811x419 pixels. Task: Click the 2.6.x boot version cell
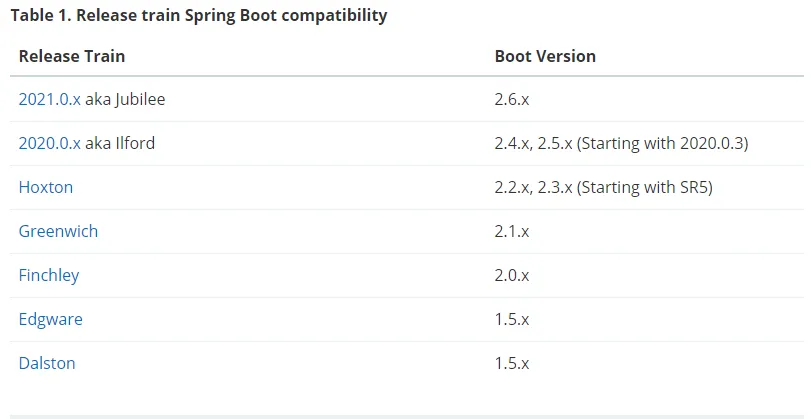pyautogui.click(x=512, y=99)
